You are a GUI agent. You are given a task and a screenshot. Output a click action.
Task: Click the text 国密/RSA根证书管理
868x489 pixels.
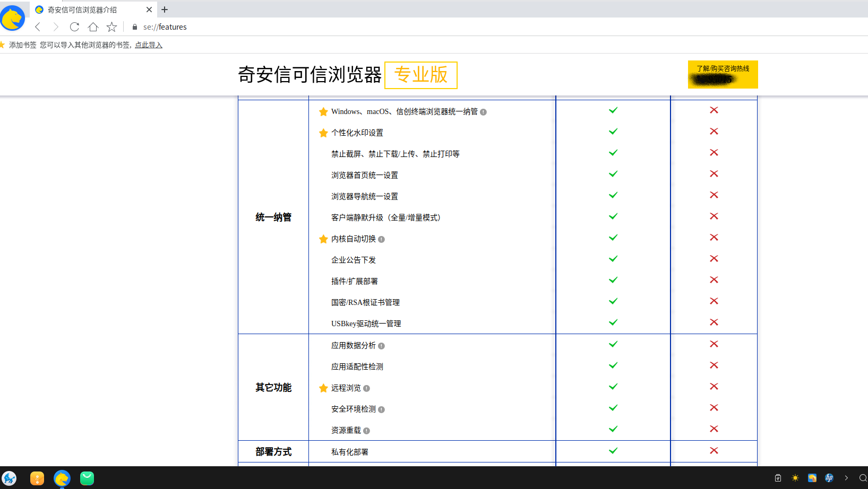tap(365, 302)
